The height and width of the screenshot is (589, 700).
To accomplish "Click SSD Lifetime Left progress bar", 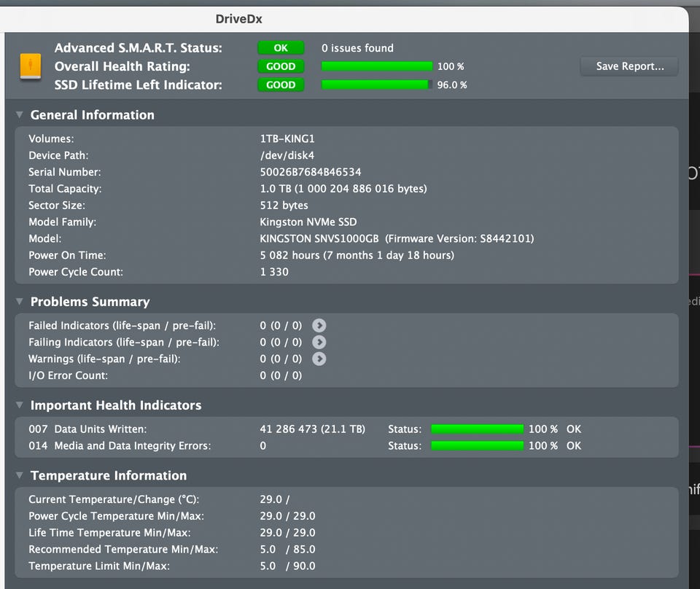I will point(377,85).
